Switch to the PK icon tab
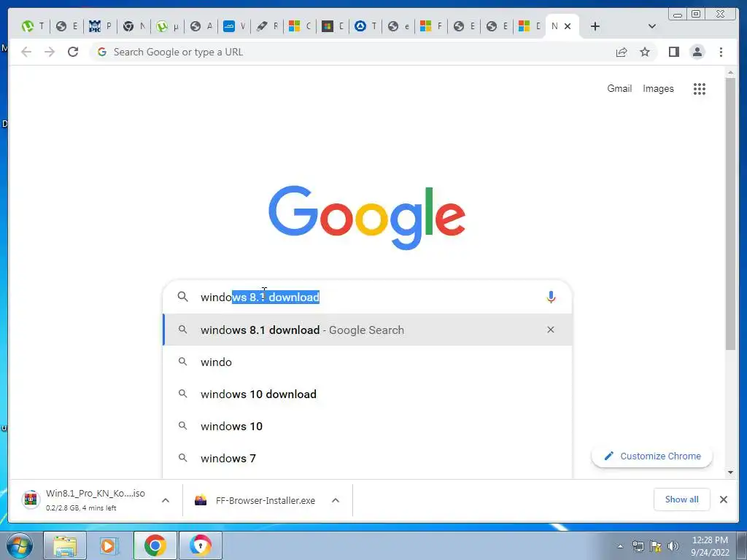The image size is (747, 560). pos(100,26)
